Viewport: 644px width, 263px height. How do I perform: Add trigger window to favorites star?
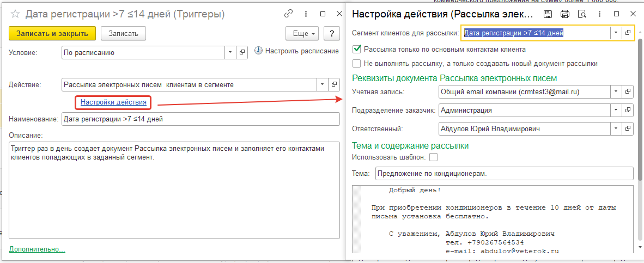pos(16,14)
